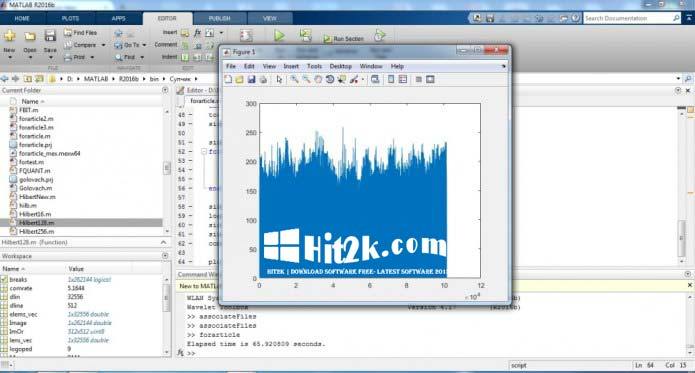This screenshot has height=373, width=695.
Task: Click the Workspace panel vertical scrollbar
Action: tap(167, 316)
